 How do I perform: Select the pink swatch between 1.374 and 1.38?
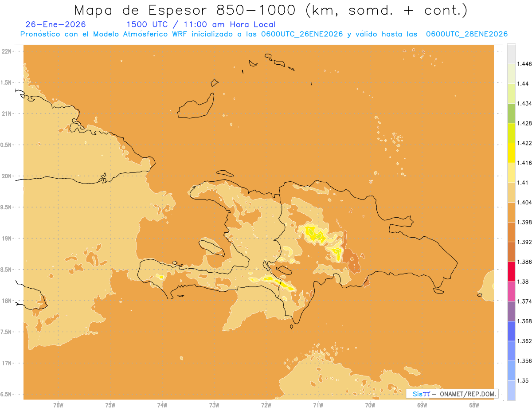[x=511, y=291]
